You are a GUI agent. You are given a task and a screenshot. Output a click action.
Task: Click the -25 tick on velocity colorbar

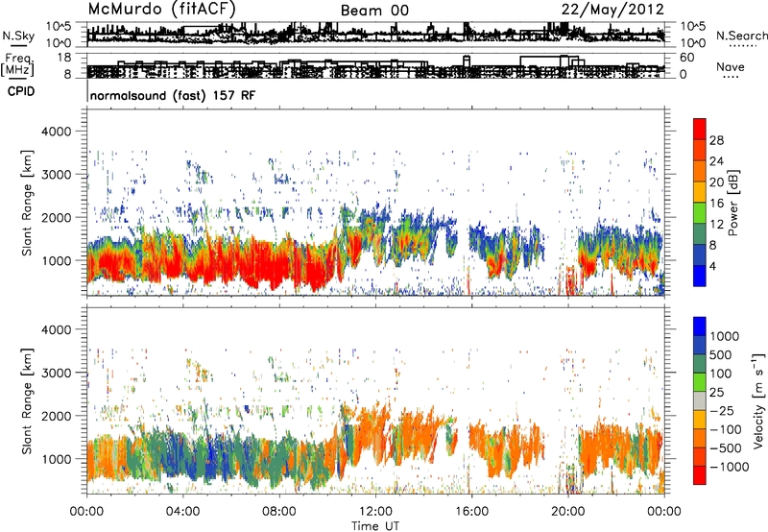722,410
